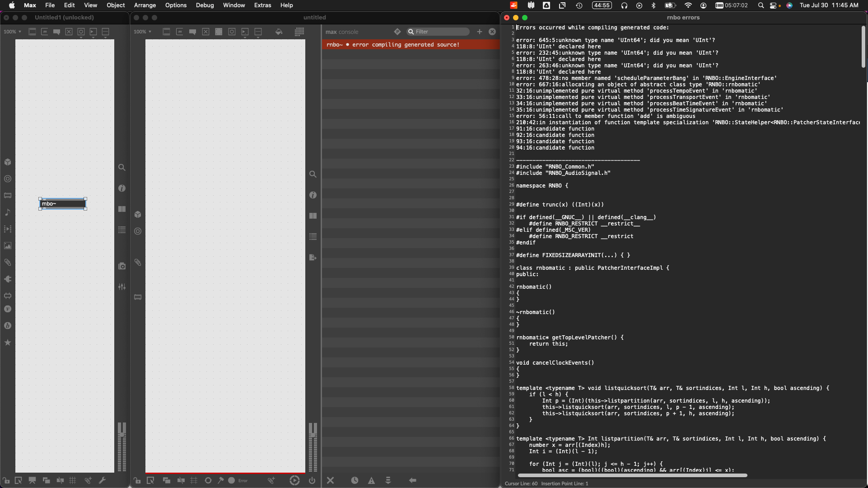Open the mixer parameters icon in the Untitled1 sidebar
868x488 pixels.
click(x=121, y=286)
